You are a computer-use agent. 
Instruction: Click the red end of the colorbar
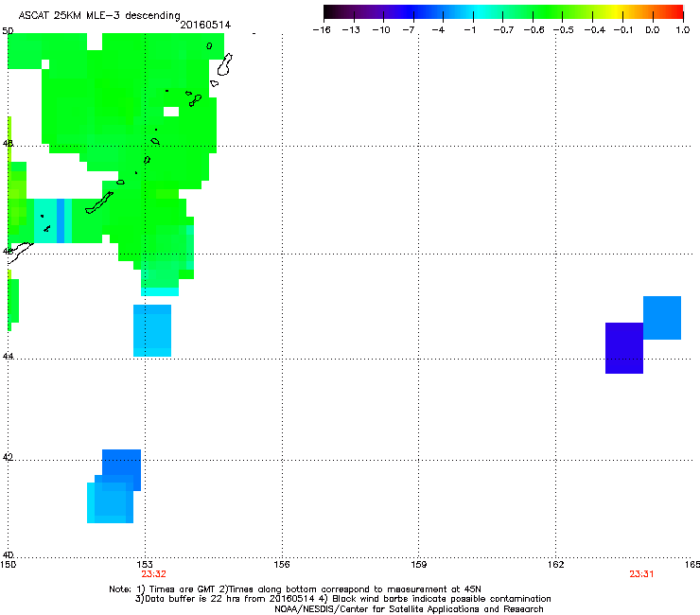[x=677, y=12]
